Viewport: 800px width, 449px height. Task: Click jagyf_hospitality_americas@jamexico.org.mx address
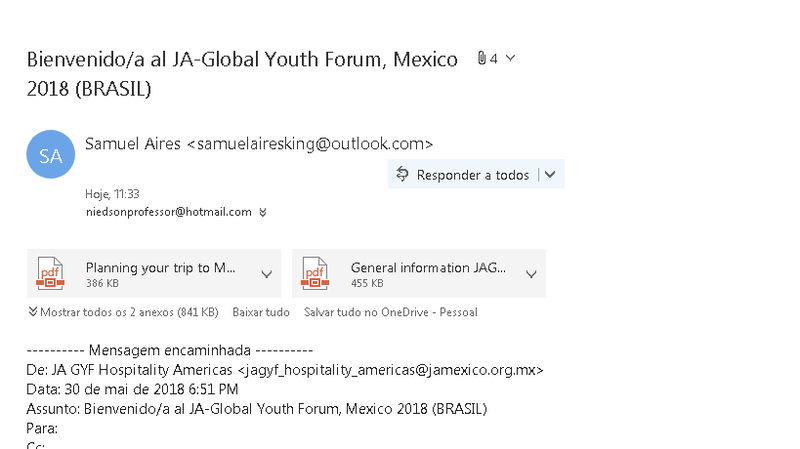pos(390,369)
